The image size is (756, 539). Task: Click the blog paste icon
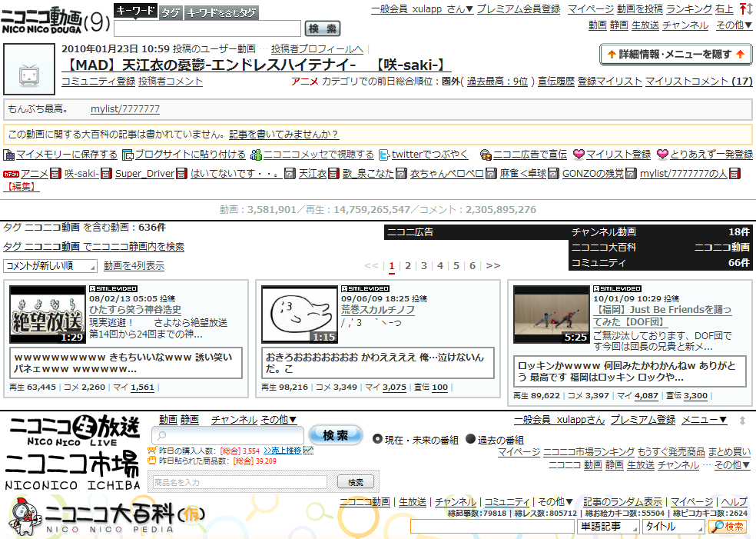point(128,155)
